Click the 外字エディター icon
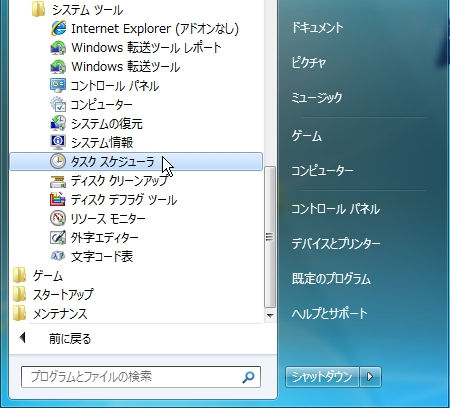450x408 pixels. tap(58, 238)
